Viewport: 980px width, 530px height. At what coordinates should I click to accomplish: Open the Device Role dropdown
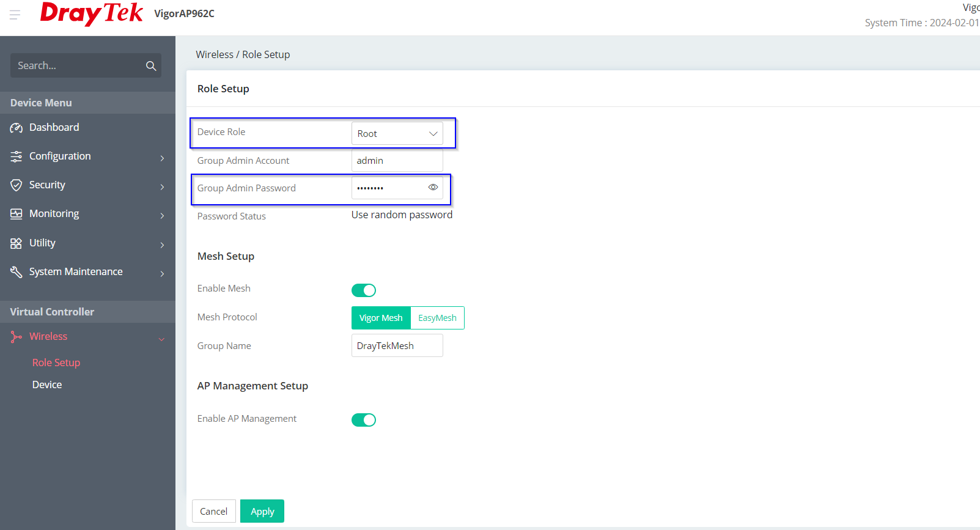[397, 133]
